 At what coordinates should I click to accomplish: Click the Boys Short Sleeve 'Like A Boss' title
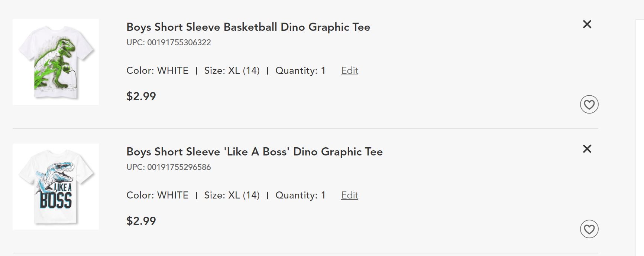click(x=254, y=152)
